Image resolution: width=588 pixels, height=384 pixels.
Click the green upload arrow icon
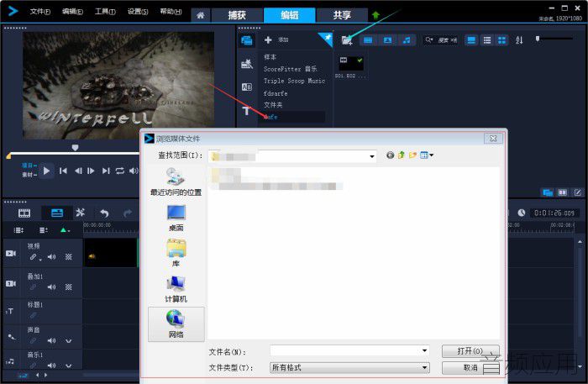(375, 15)
